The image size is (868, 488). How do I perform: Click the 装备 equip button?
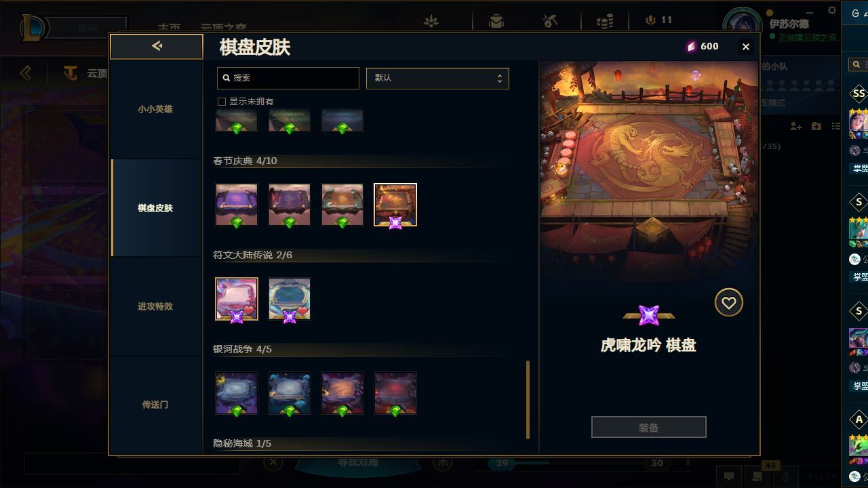coord(649,428)
